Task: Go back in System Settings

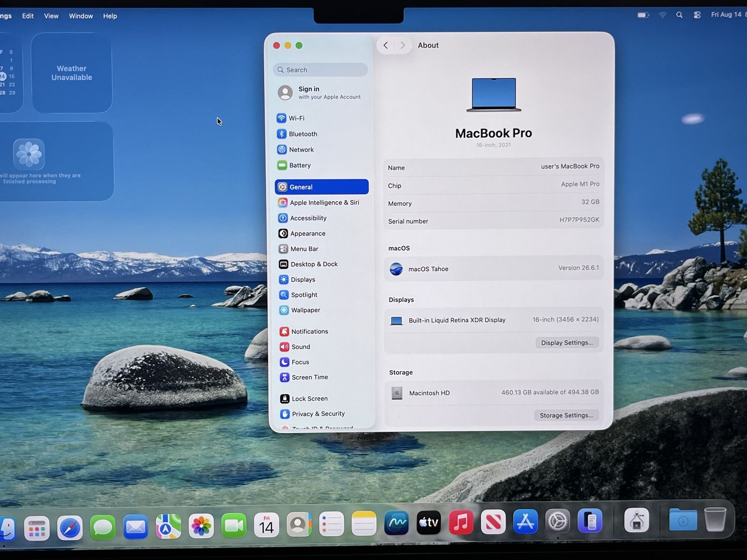Action: click(386, 45)
